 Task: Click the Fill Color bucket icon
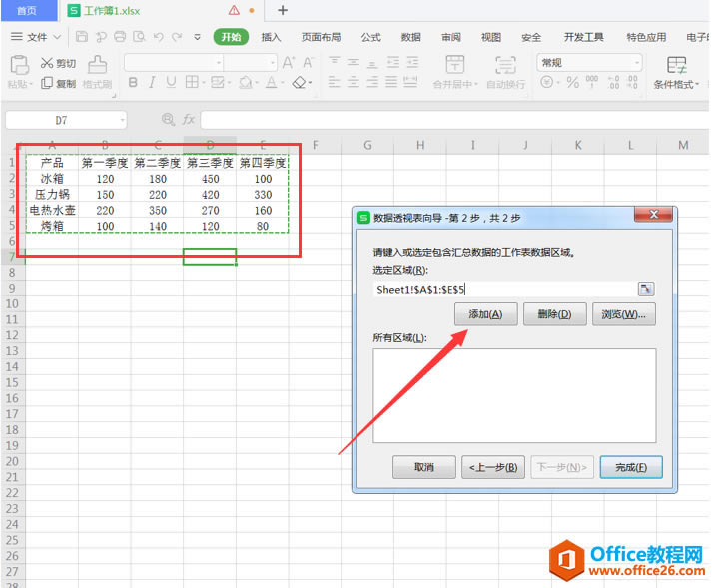point(246,82)
